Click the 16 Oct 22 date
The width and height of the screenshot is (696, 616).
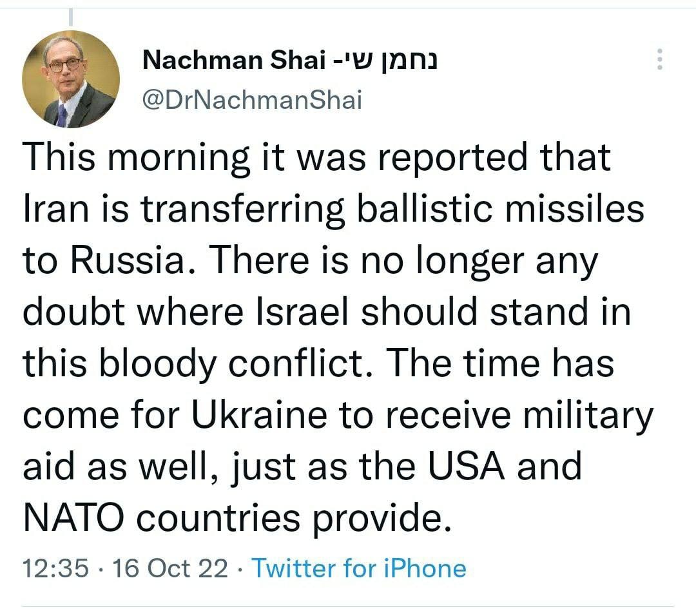(x=170, y=568)
